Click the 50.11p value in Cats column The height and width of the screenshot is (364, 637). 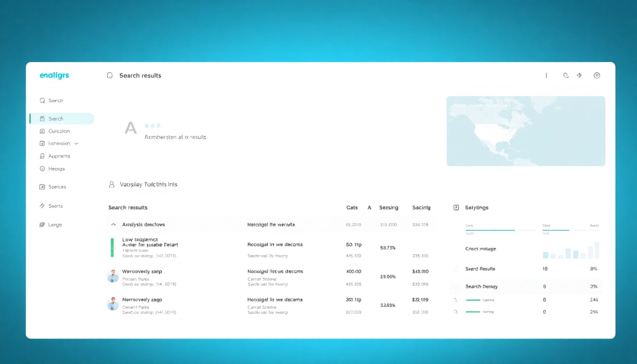[x=354, y=245]
